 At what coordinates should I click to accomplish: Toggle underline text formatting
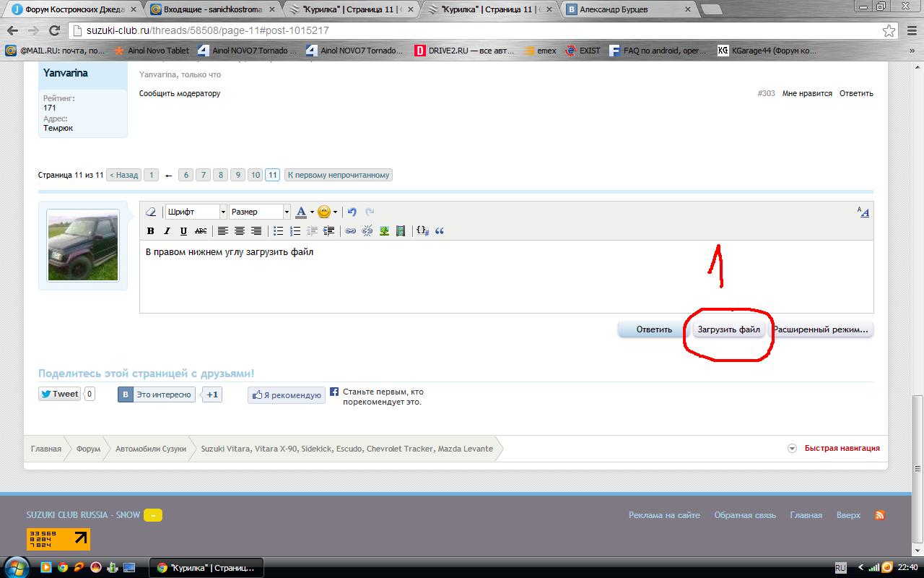[183, 231]
